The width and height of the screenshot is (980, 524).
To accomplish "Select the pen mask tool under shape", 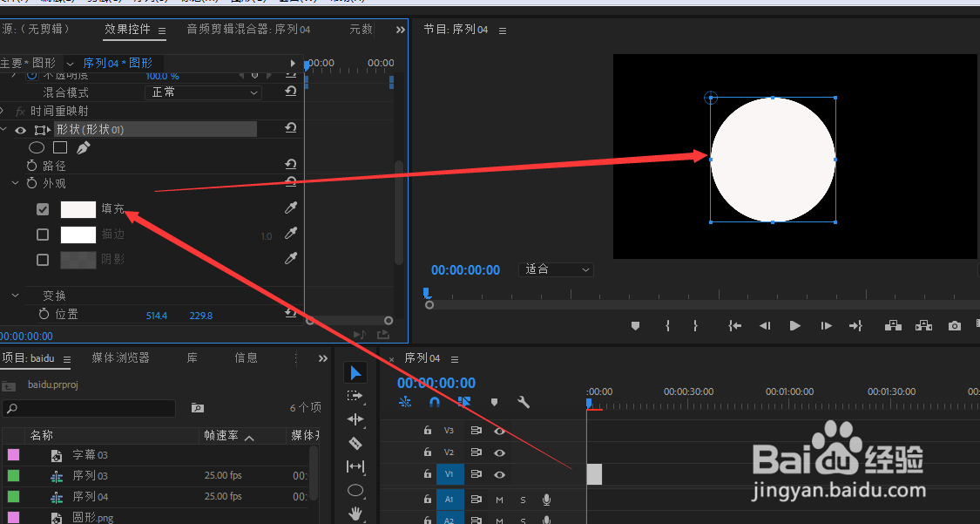I will 83,147.
